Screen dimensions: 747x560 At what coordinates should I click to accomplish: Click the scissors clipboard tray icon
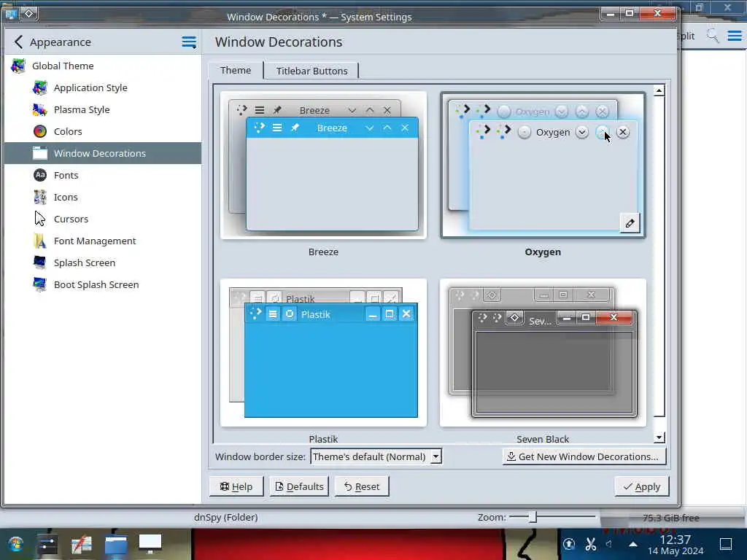591,544
